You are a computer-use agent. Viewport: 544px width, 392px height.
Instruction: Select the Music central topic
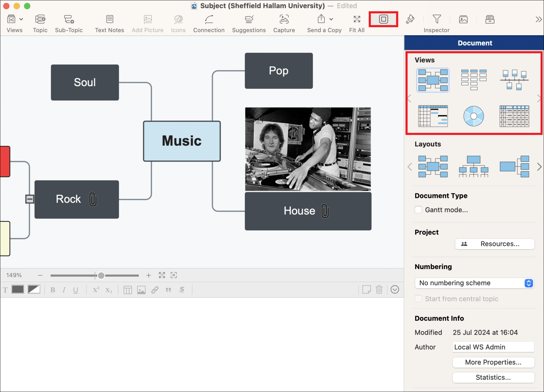(x=182, y=141)
